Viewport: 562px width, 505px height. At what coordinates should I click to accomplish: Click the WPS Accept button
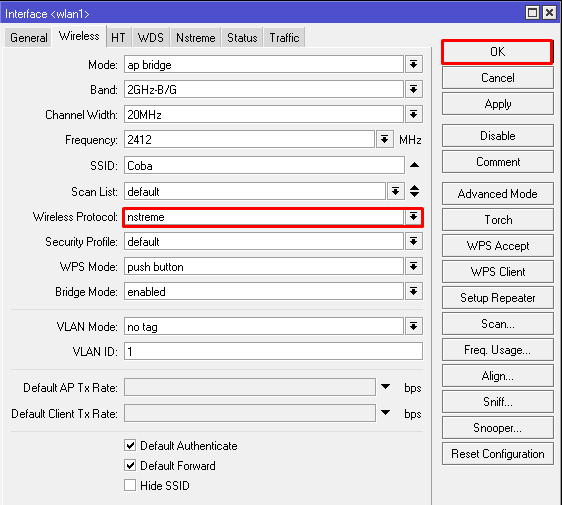tap(497, 246)
